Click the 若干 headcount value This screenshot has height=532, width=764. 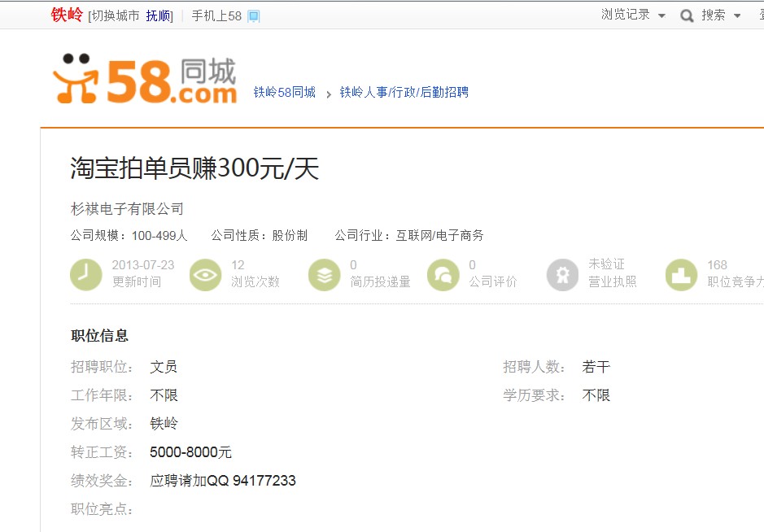(596, 367)
